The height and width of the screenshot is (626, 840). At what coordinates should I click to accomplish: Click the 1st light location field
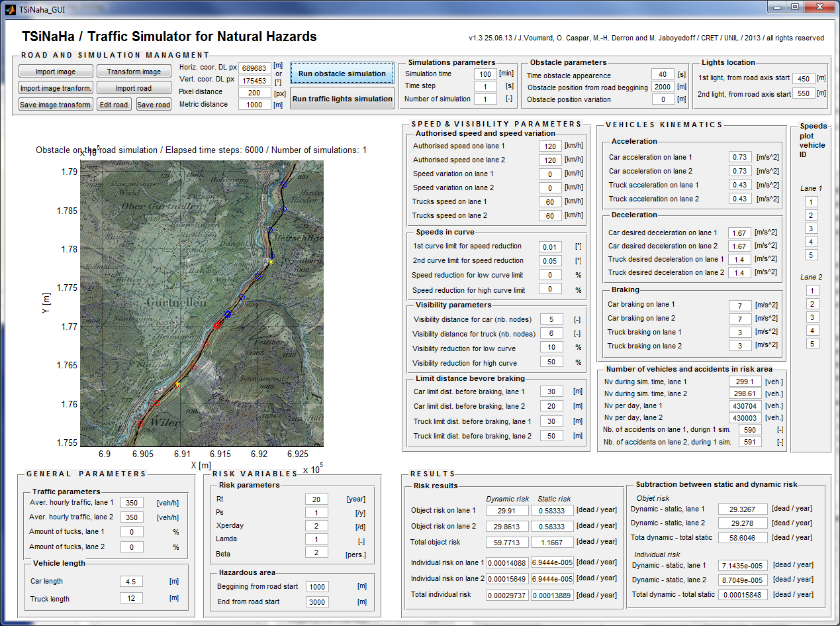point(803,79)
